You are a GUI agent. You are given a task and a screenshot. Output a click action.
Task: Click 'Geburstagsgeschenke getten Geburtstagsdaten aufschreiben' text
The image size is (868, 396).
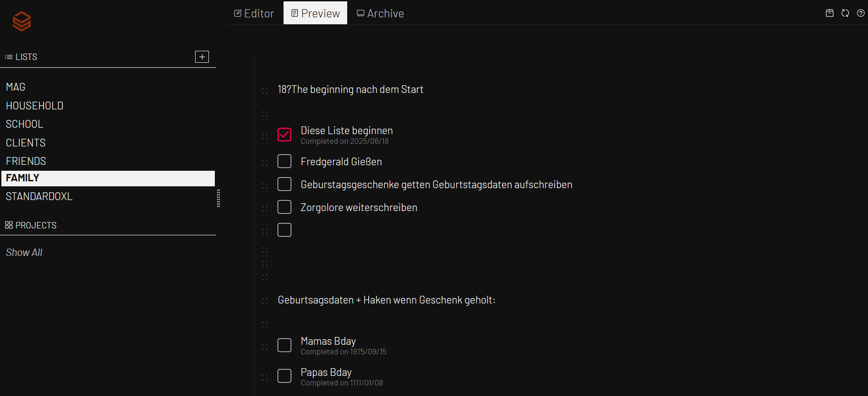(437, 184)
